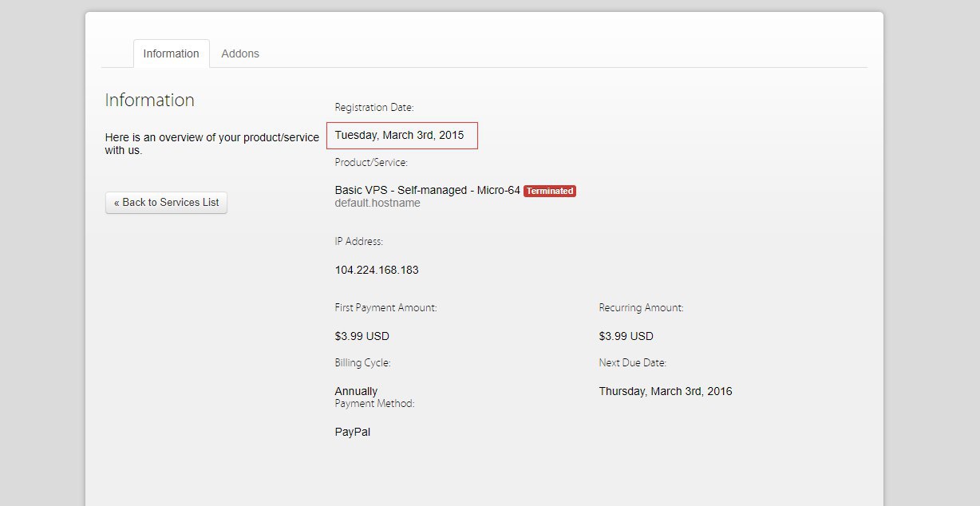Click the Recurring Amount value $3.99 USD
980x506 pixels.
pyautogui.click(x=626, y=336)
